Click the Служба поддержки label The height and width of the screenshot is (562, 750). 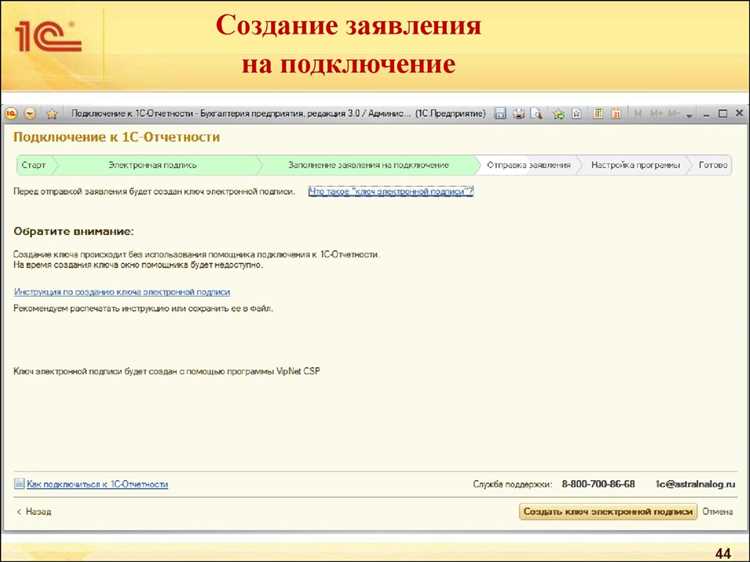(x=512, y=484)
